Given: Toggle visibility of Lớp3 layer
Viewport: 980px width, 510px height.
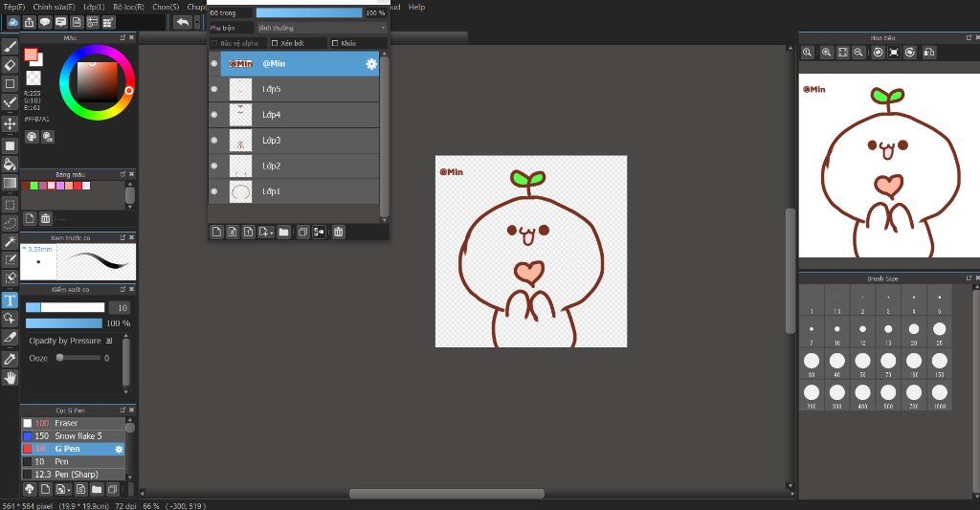Looking at the screenshot, I should pos(214,141).
